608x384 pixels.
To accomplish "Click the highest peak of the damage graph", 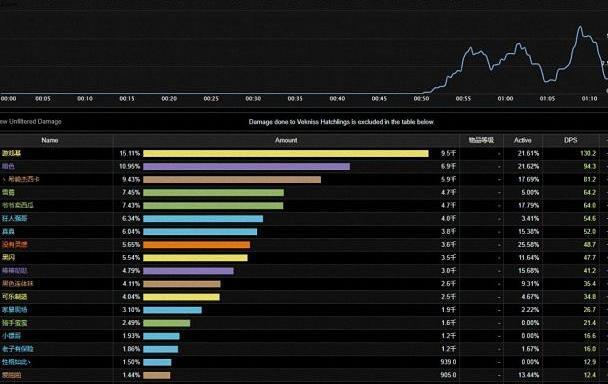I will coord(580,26).
